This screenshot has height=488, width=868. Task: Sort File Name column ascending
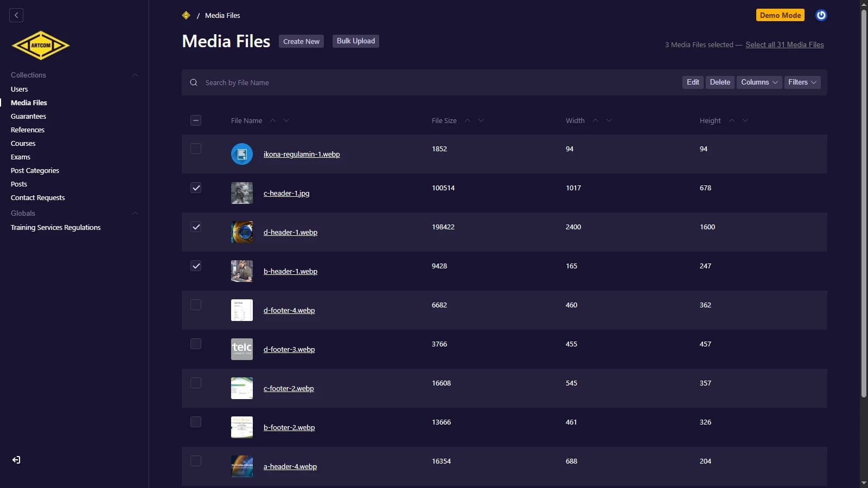pyautogui.click(x=273, y=120)
